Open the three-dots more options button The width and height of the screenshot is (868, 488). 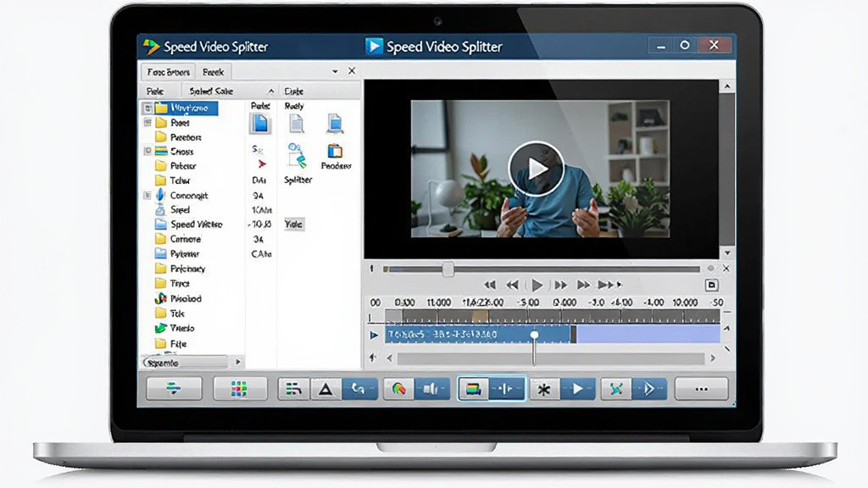pyautogui.click(x=701, y=389)
